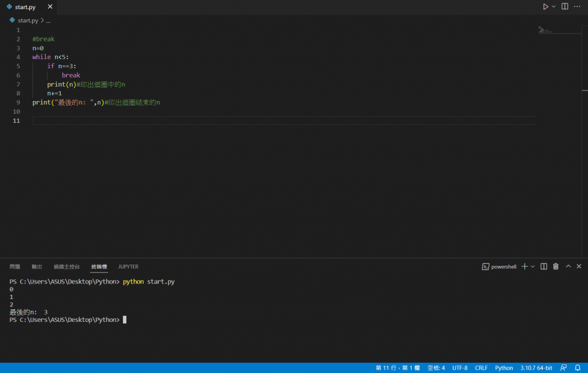
Task: Click the n+=1 statement
Action: [x=55, y=94]
